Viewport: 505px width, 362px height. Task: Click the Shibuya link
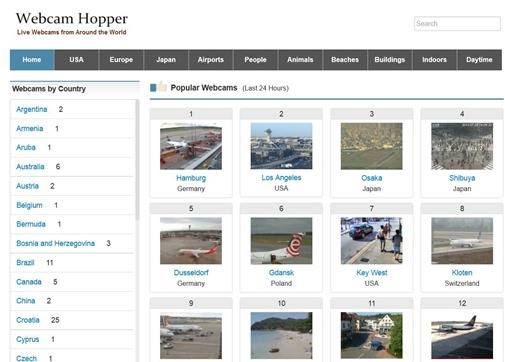(x=462, y=178)
